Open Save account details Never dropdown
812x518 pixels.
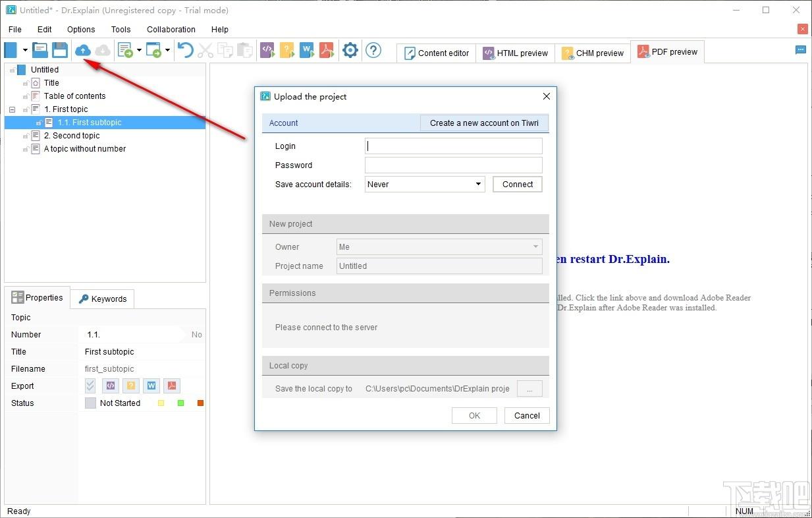coord(425,185)
